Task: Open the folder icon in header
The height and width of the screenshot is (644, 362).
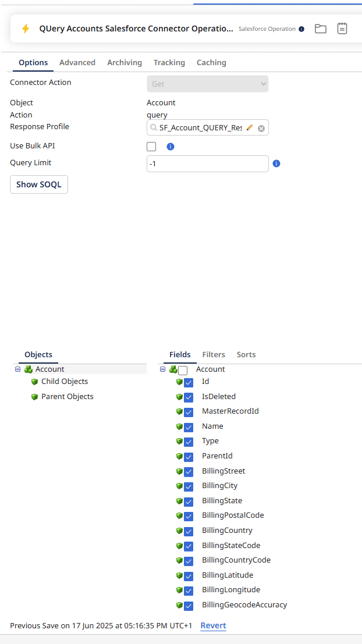Action: [x=321, y=29]
